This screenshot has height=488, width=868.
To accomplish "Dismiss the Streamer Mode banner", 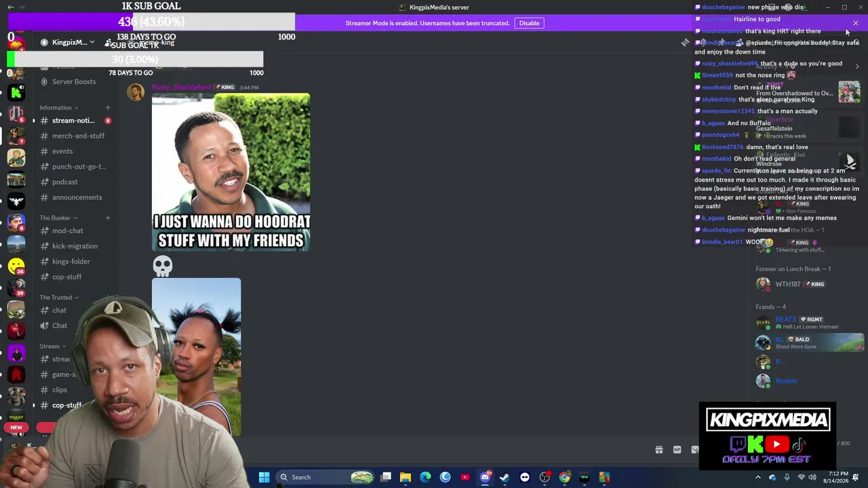I will (x=855, y=23).
